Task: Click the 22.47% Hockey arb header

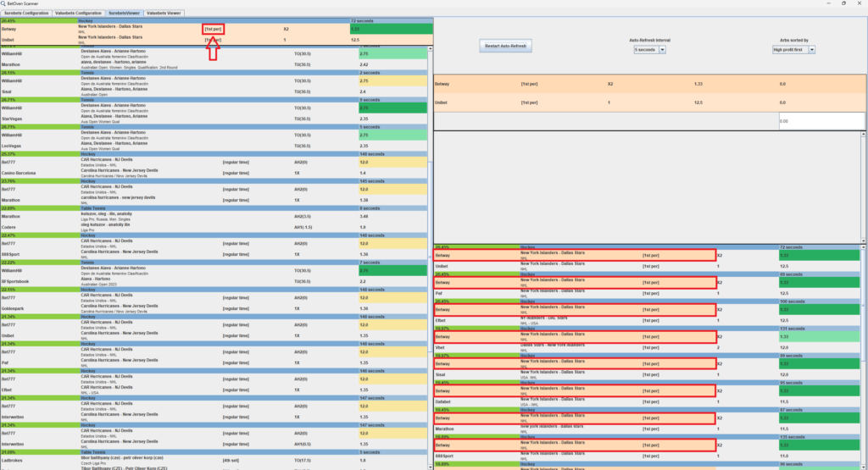Action: [214, 235]
